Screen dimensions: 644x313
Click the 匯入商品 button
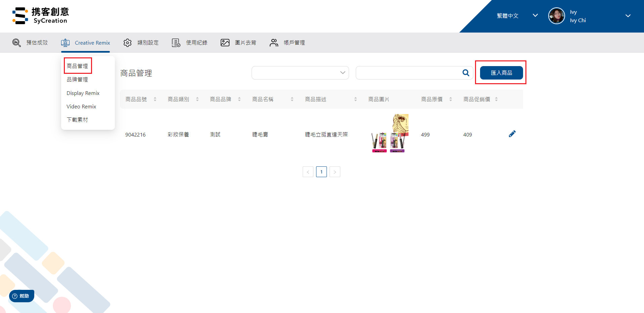(x=501, y=73)
